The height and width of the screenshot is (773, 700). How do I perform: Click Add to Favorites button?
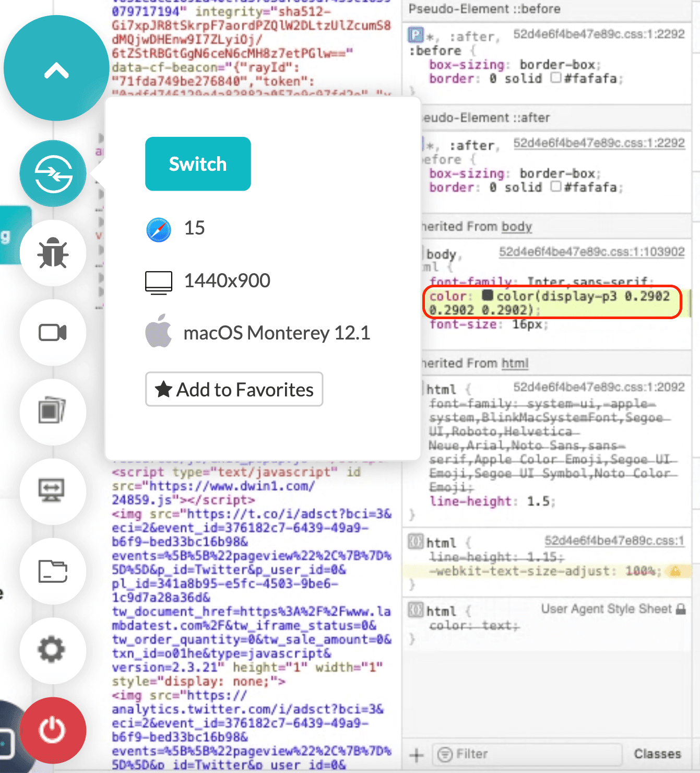point(234,389)
